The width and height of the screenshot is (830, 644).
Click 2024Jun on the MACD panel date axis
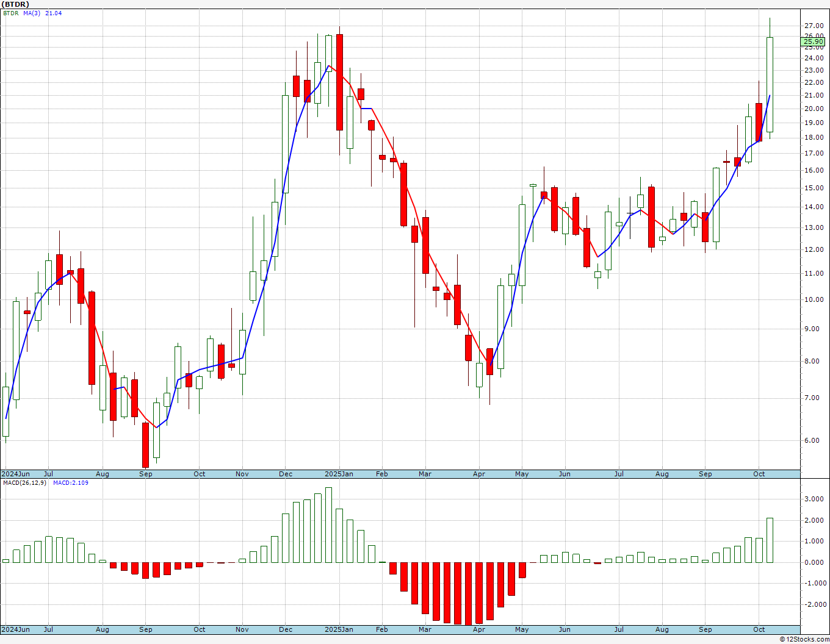[x=15, y=629]
